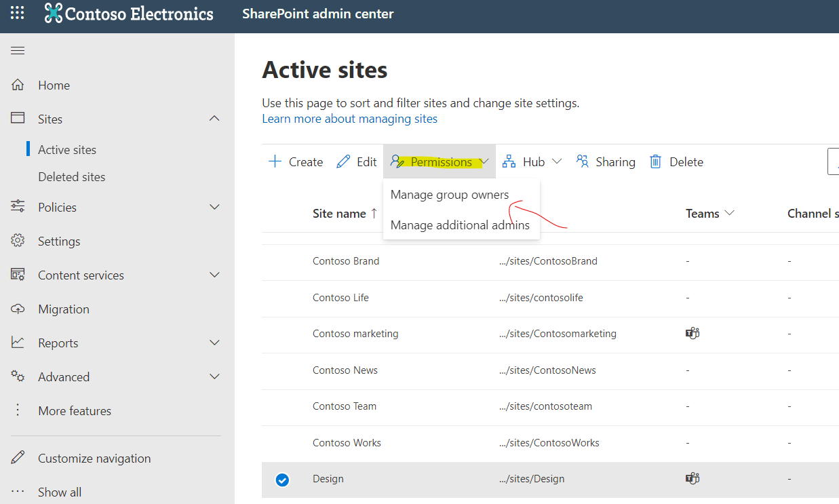Choose Manage group owners menu entry
839x504 pixels.
[450, 195]
